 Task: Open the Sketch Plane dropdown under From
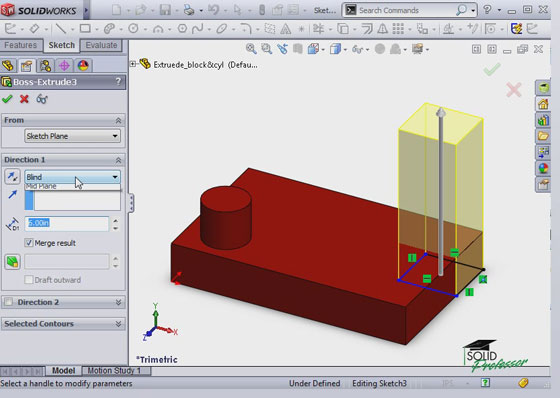pyautogui.click(x=72, y=136)
